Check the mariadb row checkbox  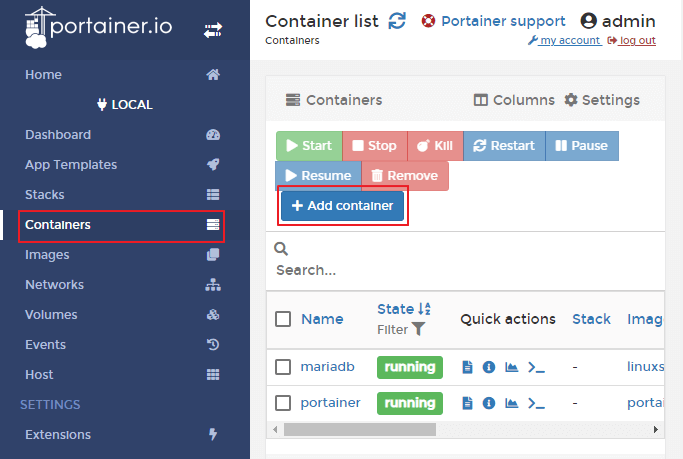[x=283, y=367]
